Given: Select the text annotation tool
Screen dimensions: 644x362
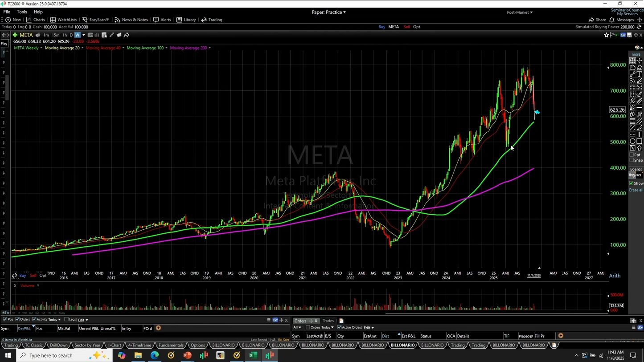Looking at the screenshot, I should tap(640, 74).
